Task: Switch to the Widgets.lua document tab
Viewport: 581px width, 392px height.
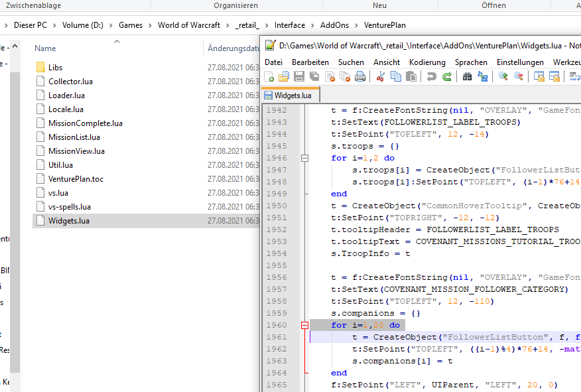Action: [292, 95]
